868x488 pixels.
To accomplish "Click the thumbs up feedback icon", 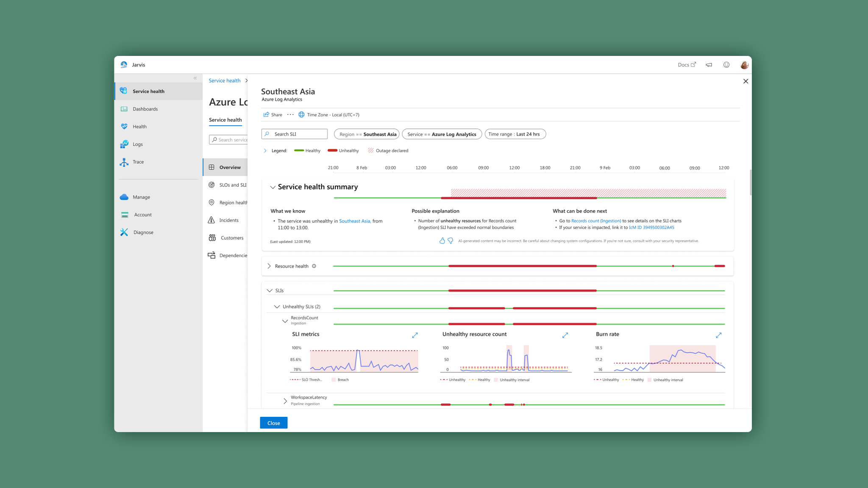I will tap(442, 241).
